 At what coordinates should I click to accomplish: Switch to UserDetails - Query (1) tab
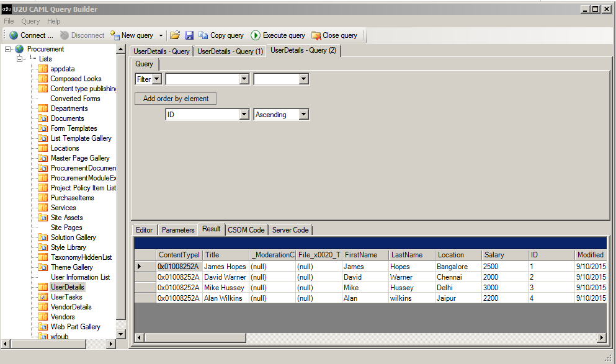230,51
